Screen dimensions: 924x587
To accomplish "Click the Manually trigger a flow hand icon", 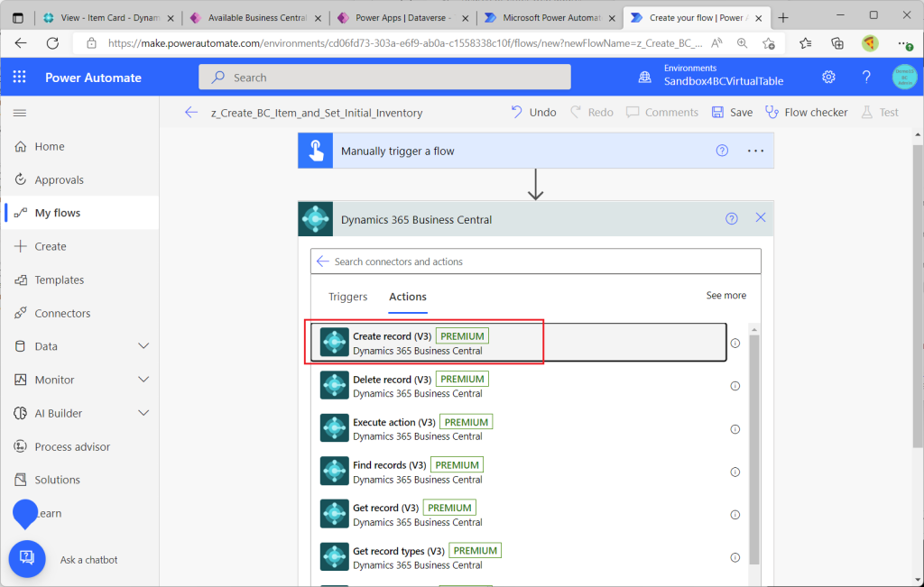I will tap(316, 151).
